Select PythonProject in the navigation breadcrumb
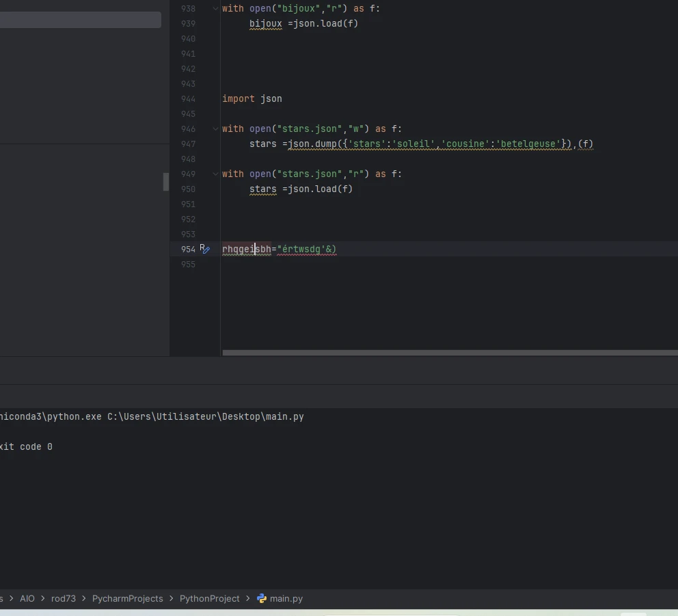The image size is (678, 616). (x=209, y=598)
